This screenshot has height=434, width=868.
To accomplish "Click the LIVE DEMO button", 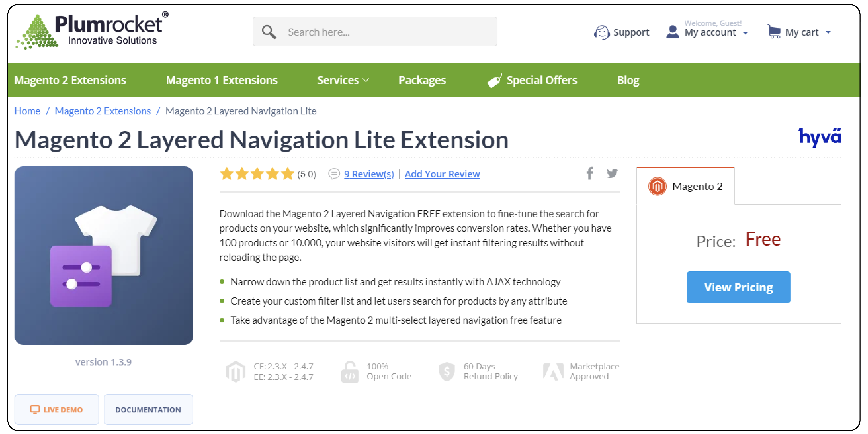I will pyautogui.click(x=57, y=409).
